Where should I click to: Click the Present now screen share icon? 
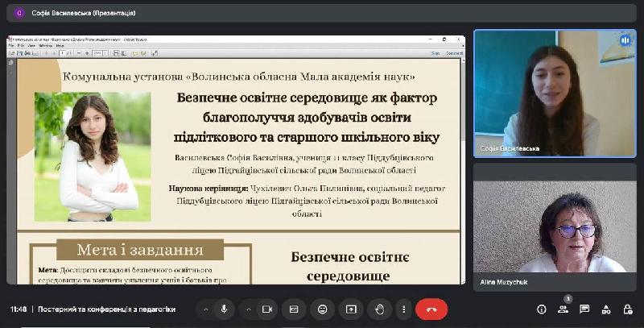(x=350, y=309)
